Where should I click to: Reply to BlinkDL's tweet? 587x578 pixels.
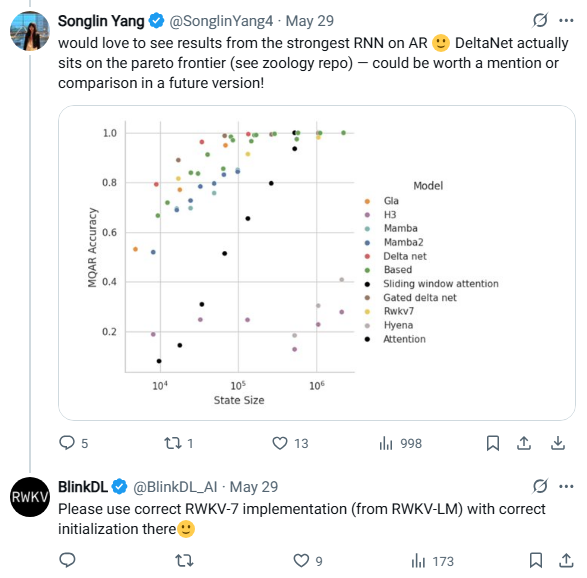[67, 560]
